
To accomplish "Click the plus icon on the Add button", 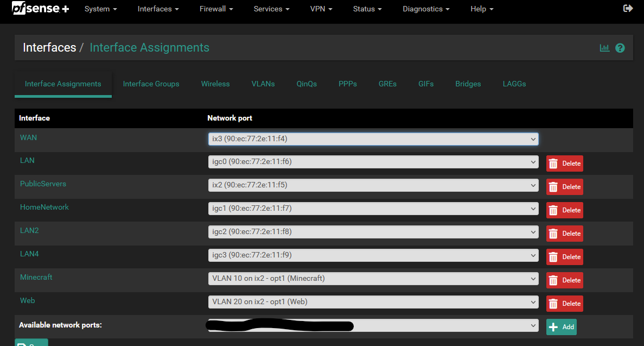I will tap(553, 327).
